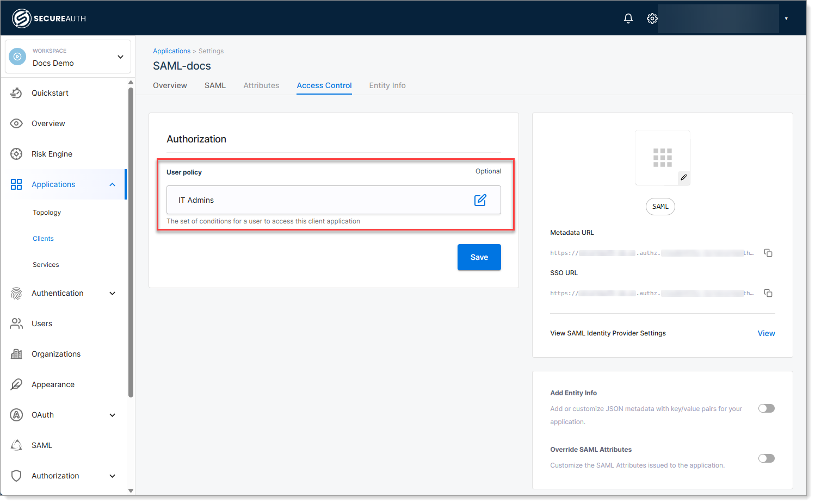Switch to the SAML tab

tap(215, 85)
